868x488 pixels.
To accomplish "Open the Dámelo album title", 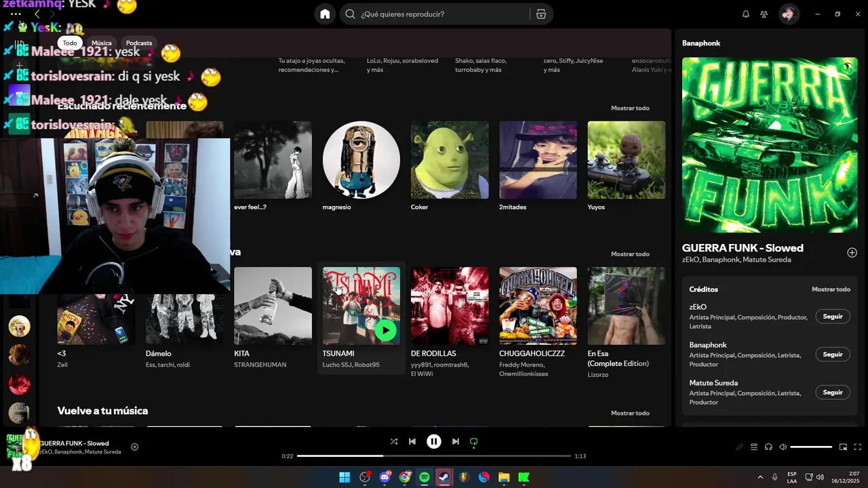I will (159, 354).
